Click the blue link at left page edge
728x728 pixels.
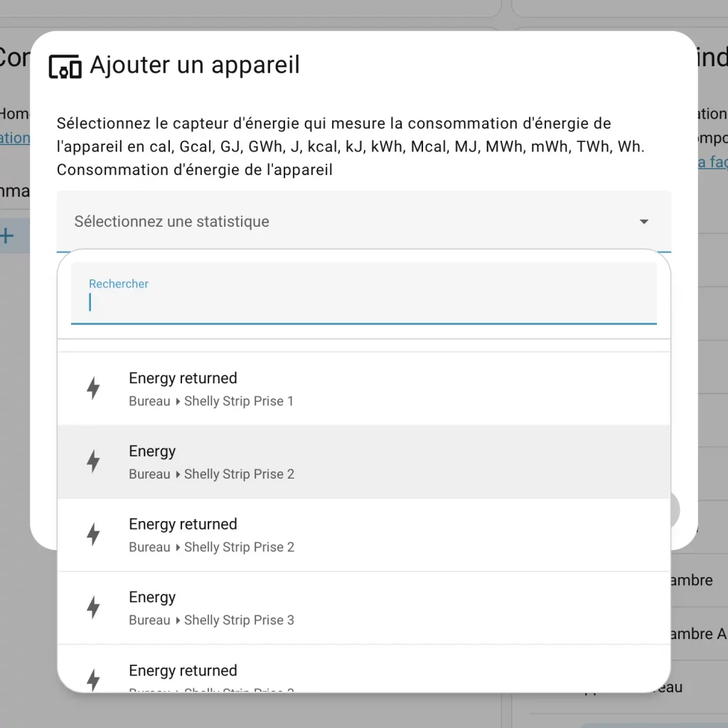[x=14, y=138]
